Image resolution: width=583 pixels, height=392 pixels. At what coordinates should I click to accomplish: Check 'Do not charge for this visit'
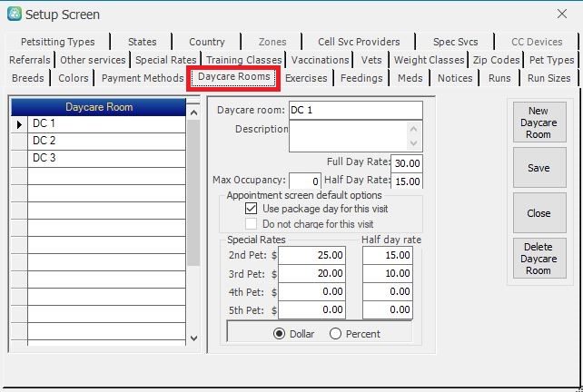pyautogui.click(x=252, y=223)
